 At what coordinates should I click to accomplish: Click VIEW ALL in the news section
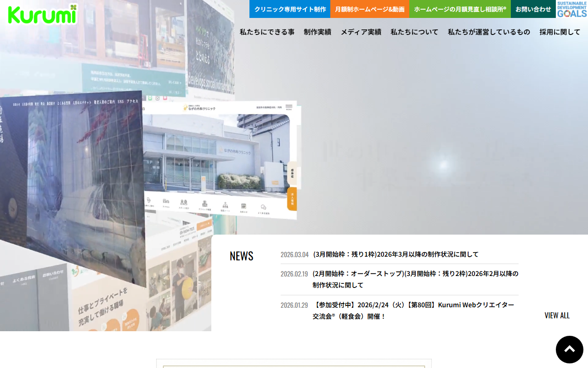[x=557, y=315]
